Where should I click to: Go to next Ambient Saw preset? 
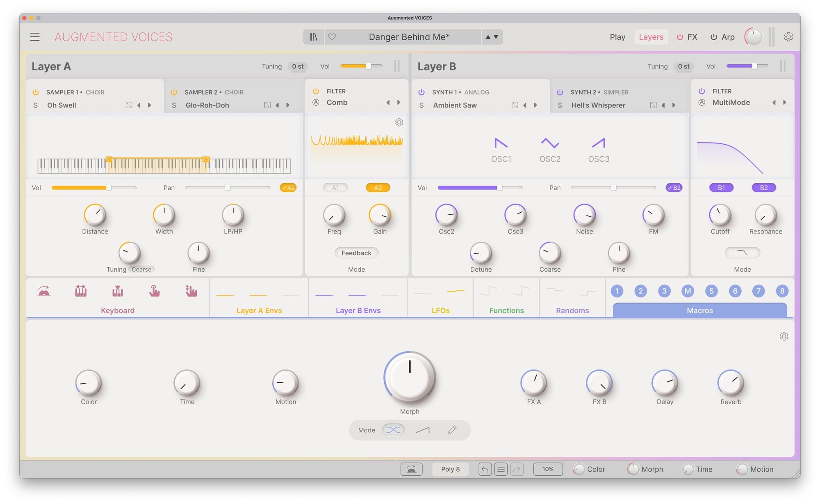[x=535, y=105]
